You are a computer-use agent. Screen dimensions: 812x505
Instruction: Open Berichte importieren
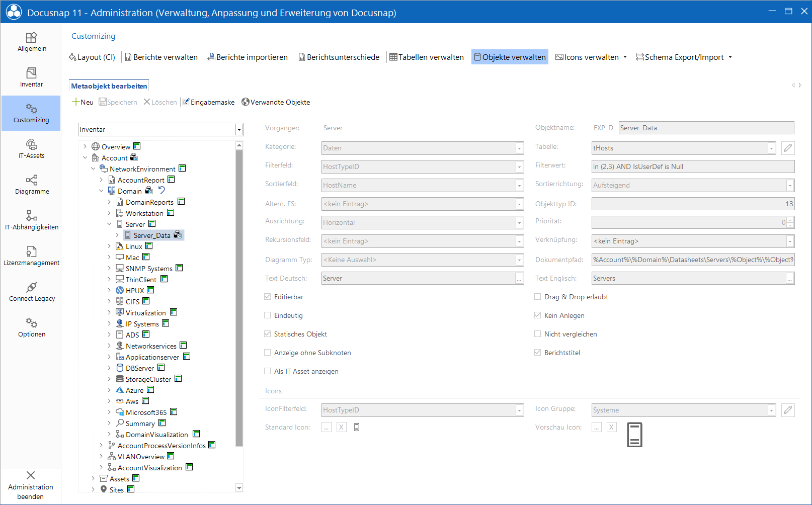[248, 57]
